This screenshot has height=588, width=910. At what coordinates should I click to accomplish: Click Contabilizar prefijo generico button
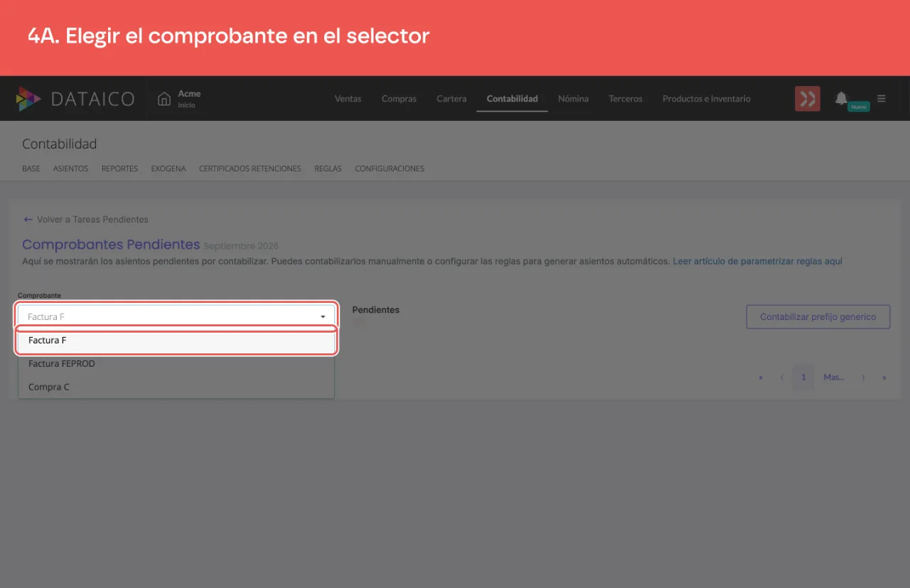coord(818,317)
